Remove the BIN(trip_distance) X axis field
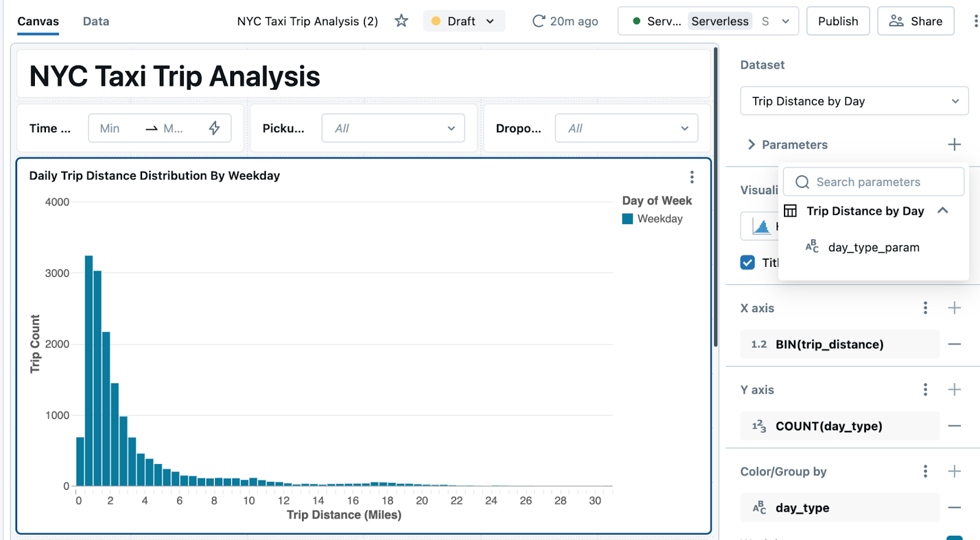This screenshot has width=980, height=540. tap(954, 344)
